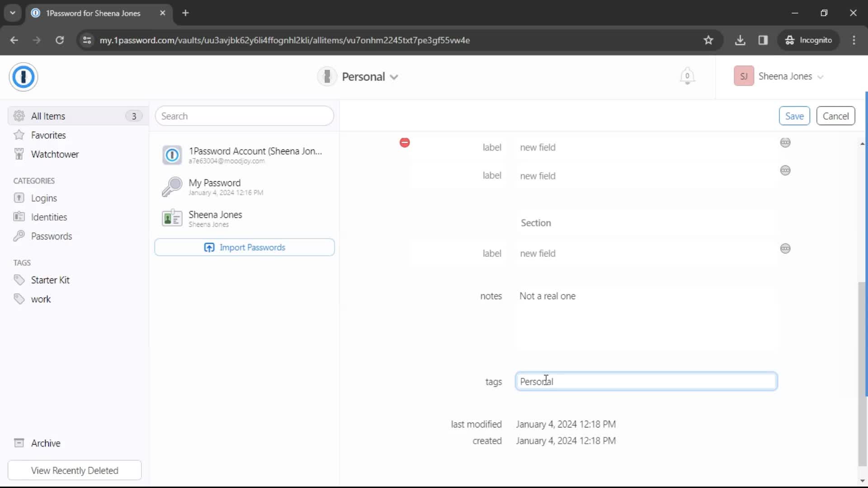
Task: Select the work tag
Action: (40, 299)
